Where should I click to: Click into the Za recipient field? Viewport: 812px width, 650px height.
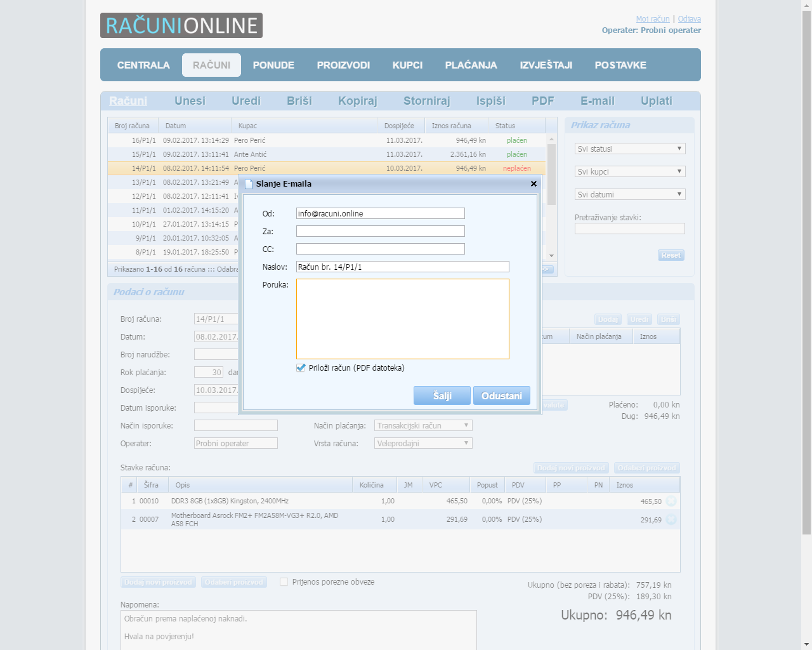pyautogui.click(x=380, y=231)
